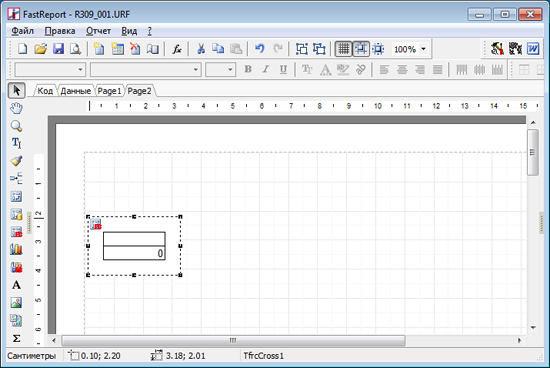Group selected objects icon
Viewport: 550px width, 368px height.
(x=302, y=49)
